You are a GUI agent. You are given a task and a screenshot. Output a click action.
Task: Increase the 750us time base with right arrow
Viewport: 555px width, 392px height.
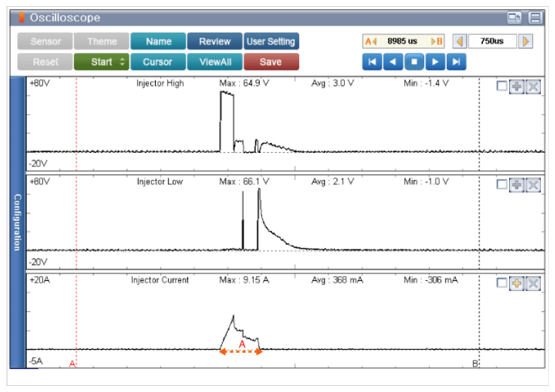525,41
